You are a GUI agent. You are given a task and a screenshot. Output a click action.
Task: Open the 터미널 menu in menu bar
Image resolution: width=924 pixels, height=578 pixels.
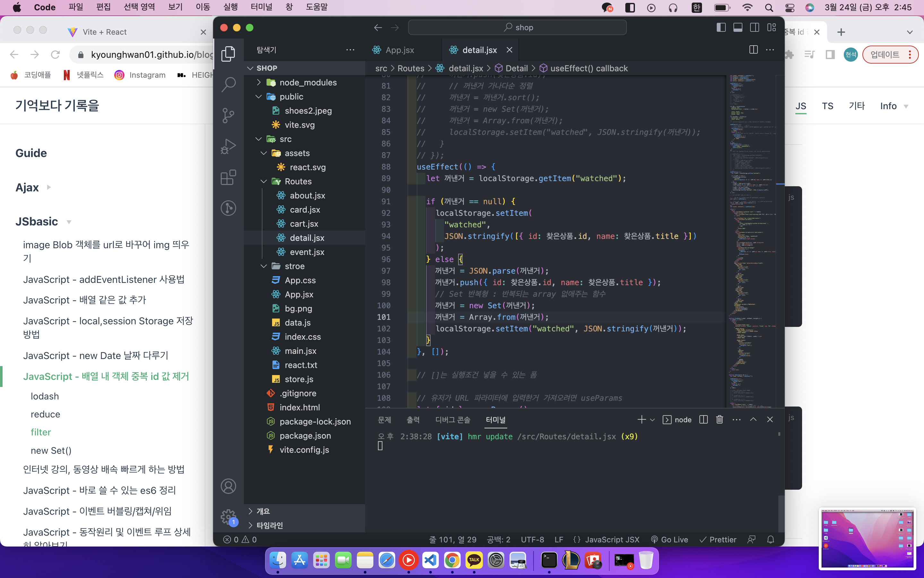(261, 7)
